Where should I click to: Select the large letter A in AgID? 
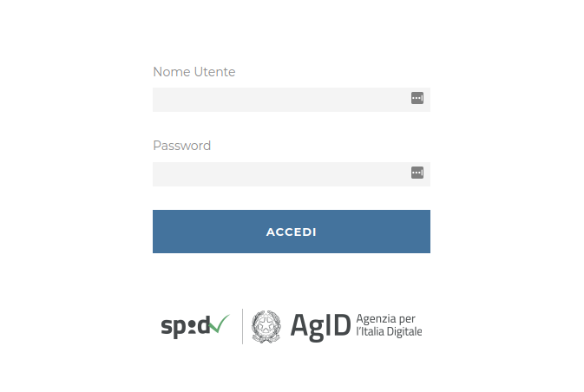[x=300, y=324]
